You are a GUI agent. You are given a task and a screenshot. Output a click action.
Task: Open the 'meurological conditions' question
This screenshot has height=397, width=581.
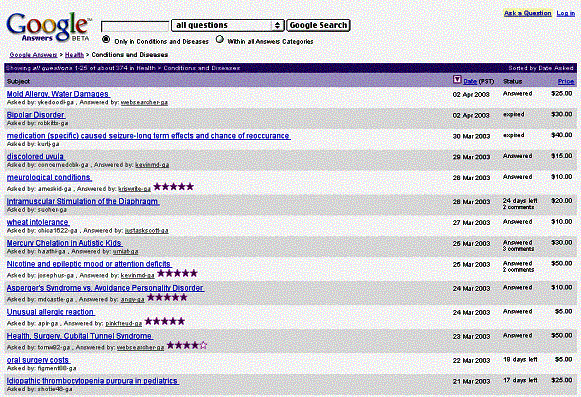click(49, 178)
